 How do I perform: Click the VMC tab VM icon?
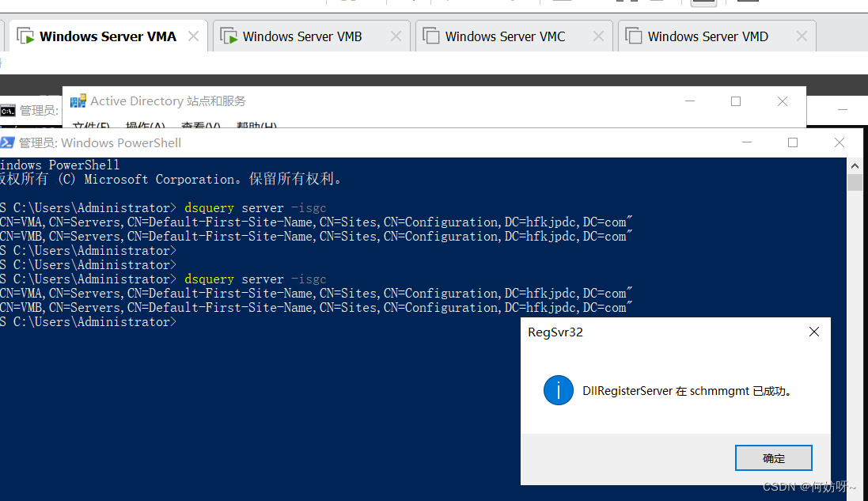point(431,36)
